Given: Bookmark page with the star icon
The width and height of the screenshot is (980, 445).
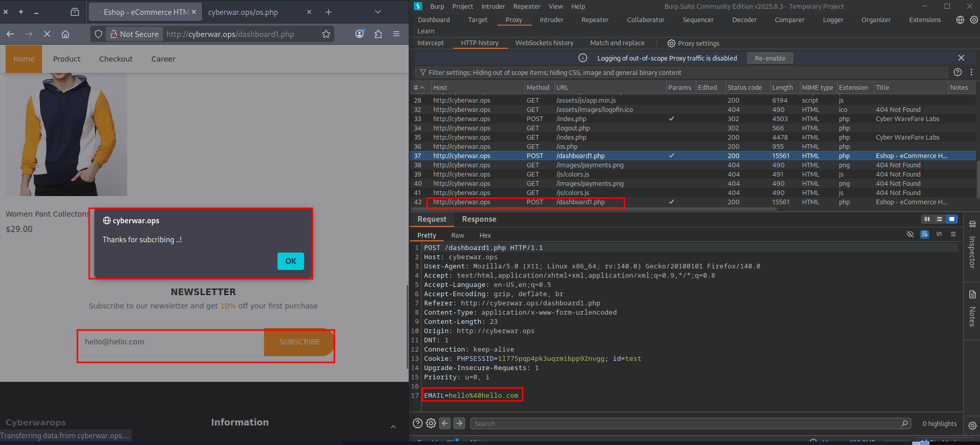Looking at the screenshot, I should point(326,34).
